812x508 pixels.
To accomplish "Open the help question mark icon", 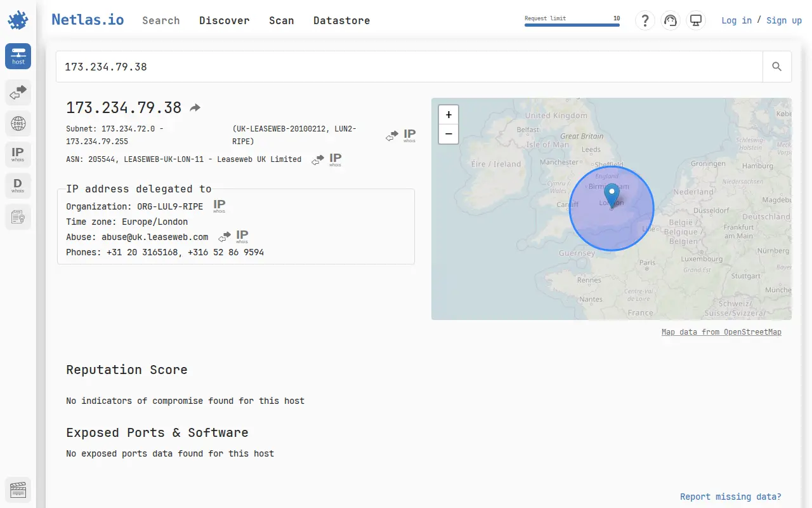I will pos(645,20).
